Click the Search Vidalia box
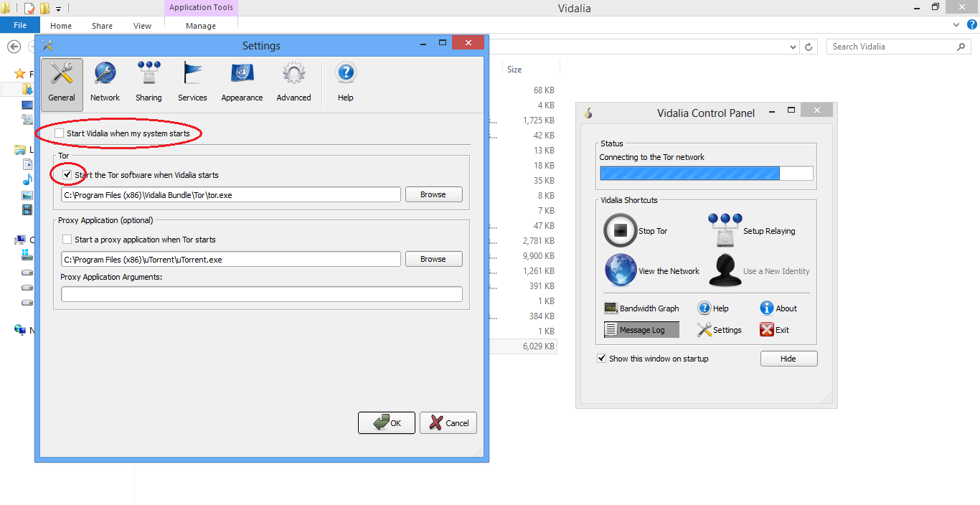 click(900, 47)
